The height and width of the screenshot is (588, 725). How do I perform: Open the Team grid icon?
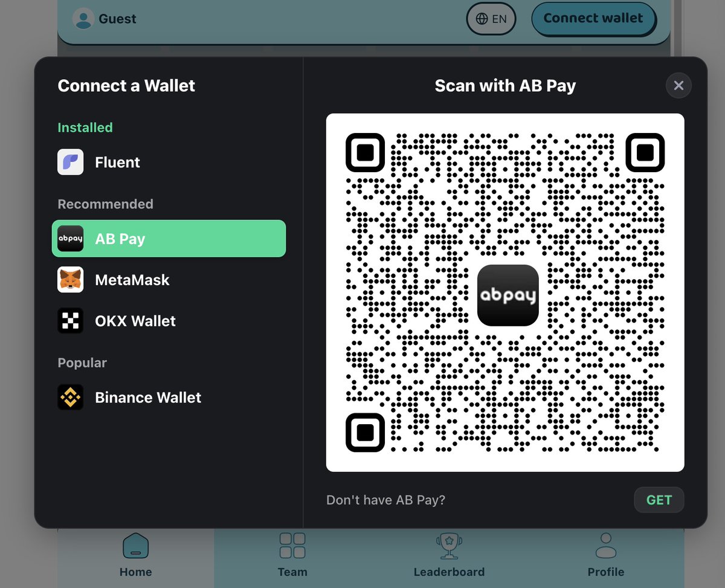[292, 546]
